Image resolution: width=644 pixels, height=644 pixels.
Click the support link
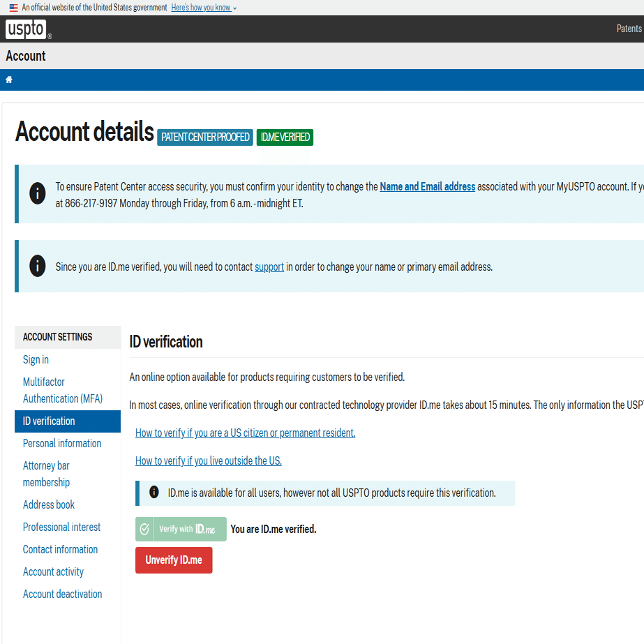[x=269, y=267]
